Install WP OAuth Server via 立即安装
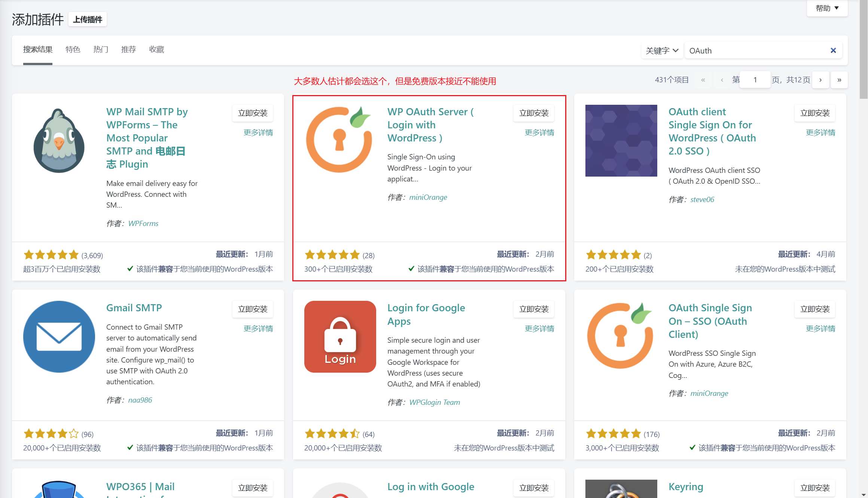Screen dimensions: 868x498 [x=534, y=113]
